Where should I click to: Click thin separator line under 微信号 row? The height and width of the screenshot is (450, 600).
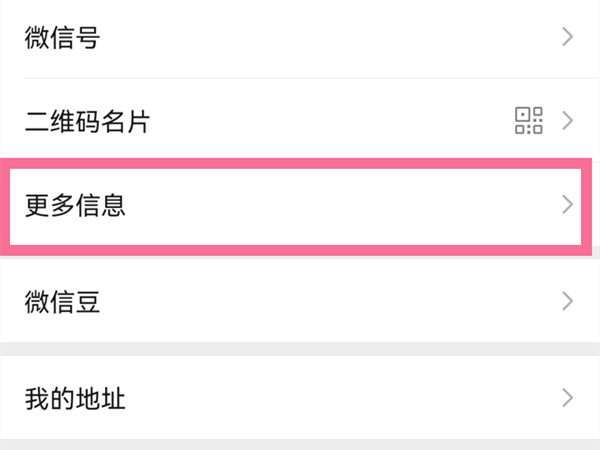click(300, 79)
